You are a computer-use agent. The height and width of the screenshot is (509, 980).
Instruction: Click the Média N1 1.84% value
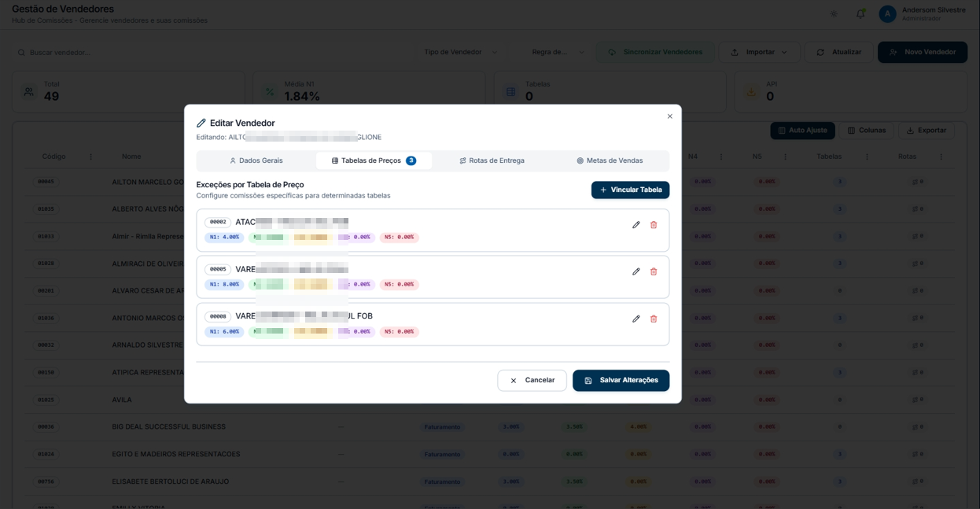(x=302, y=97)
